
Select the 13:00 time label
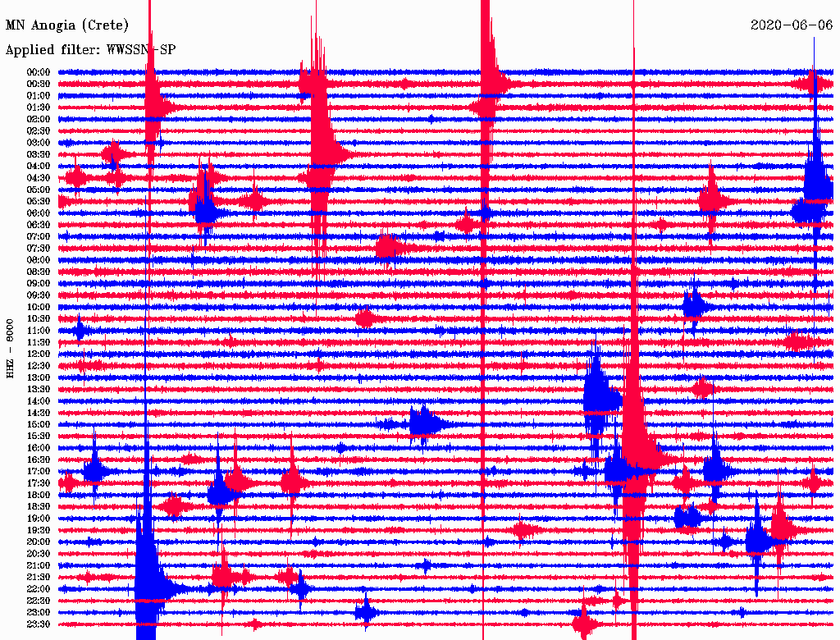(x=39, y=378)
